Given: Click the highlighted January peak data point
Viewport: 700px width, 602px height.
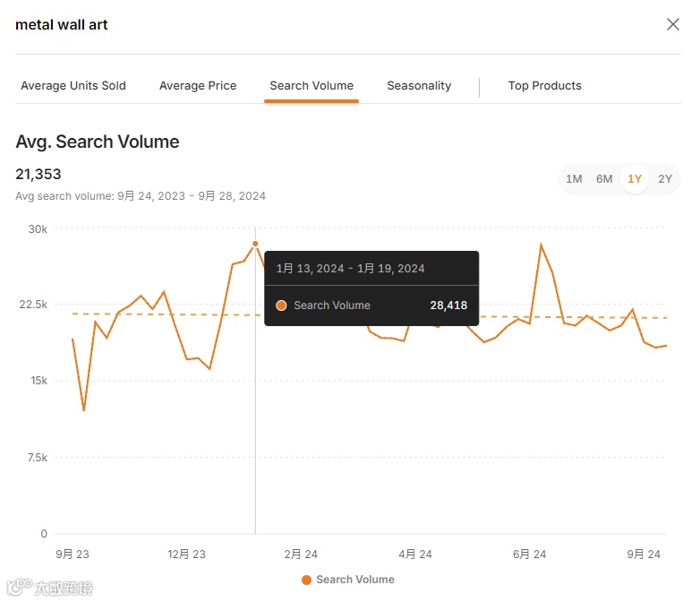Looking at the screenshot, I should point(255,244).
